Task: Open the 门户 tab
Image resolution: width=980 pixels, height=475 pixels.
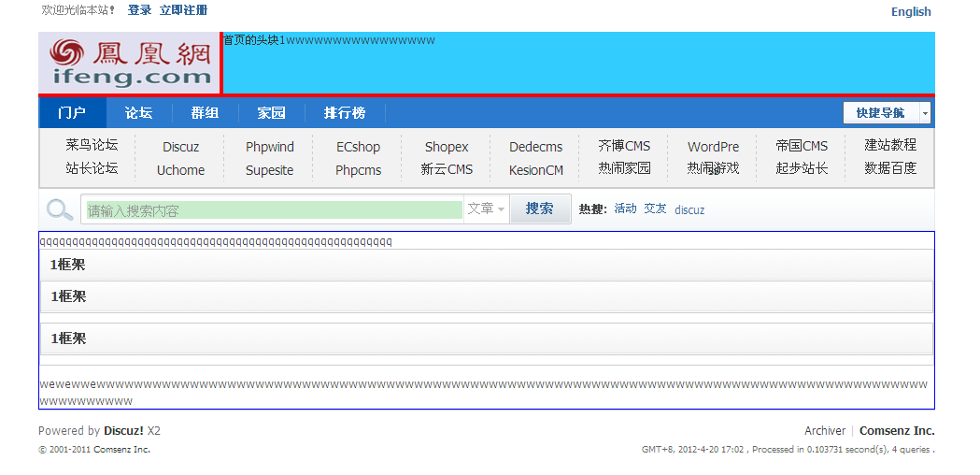Action: click(x=72, y=112)
